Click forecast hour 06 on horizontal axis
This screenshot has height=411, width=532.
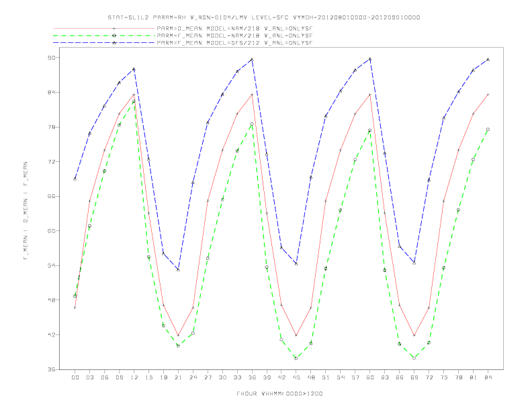105,377
